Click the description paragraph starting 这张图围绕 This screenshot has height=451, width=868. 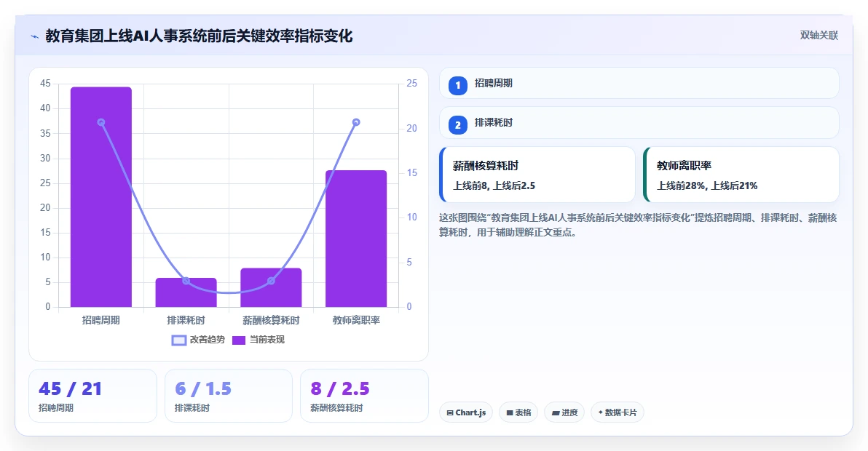point(638,225)
